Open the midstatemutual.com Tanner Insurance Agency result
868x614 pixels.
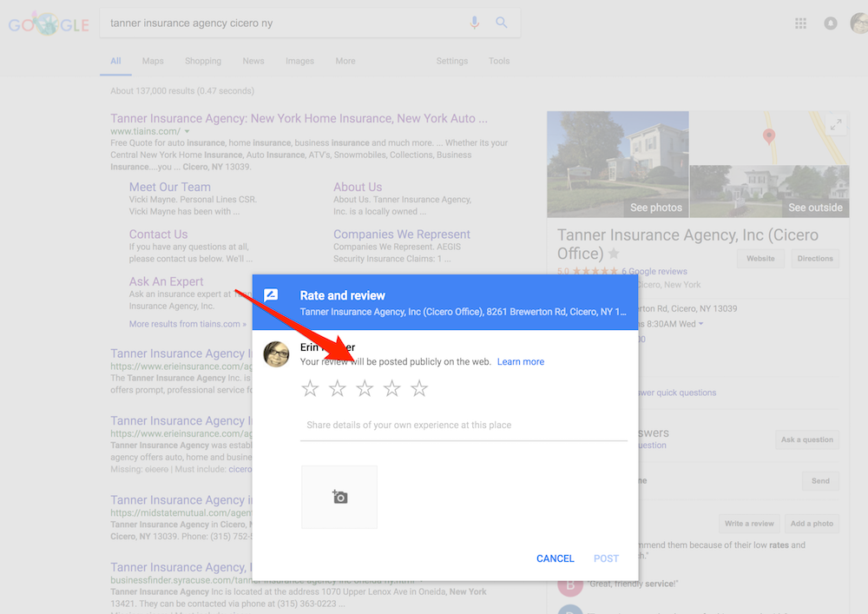pos(181,500)
